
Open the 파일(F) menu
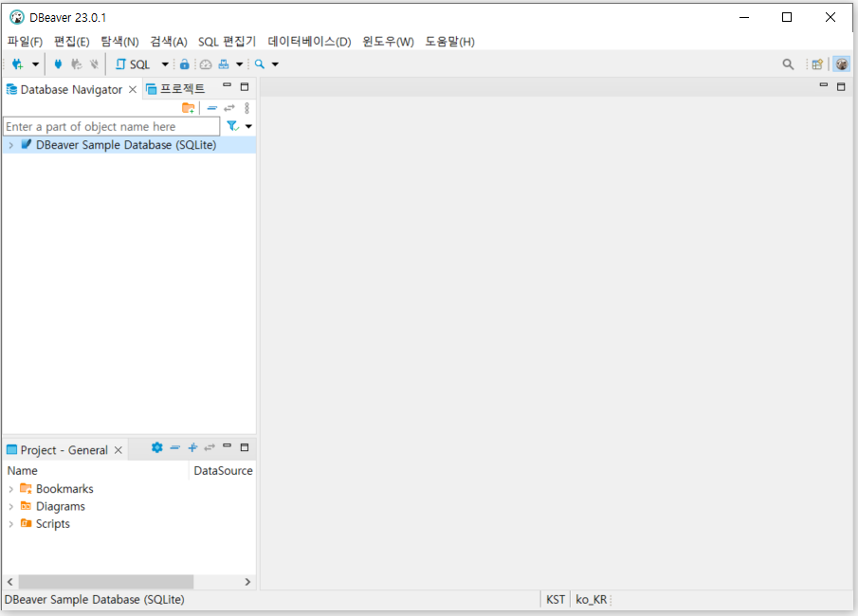pyautogui.click(x=26, y=42)
